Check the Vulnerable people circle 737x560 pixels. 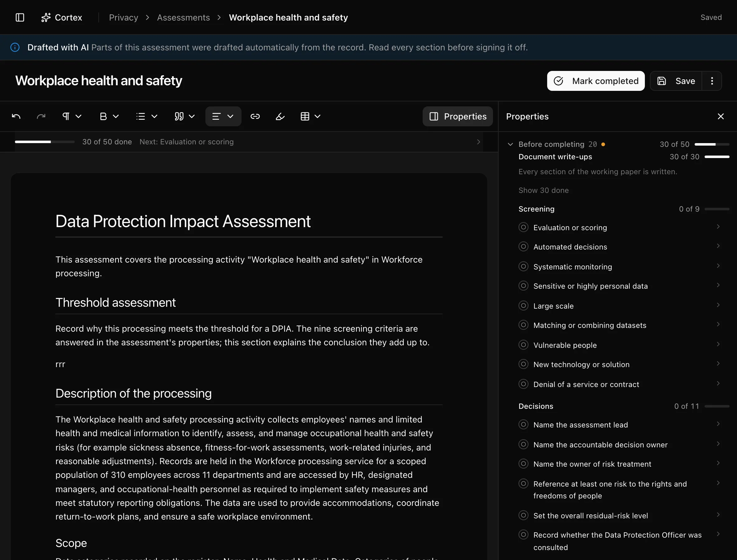[523, 345]
